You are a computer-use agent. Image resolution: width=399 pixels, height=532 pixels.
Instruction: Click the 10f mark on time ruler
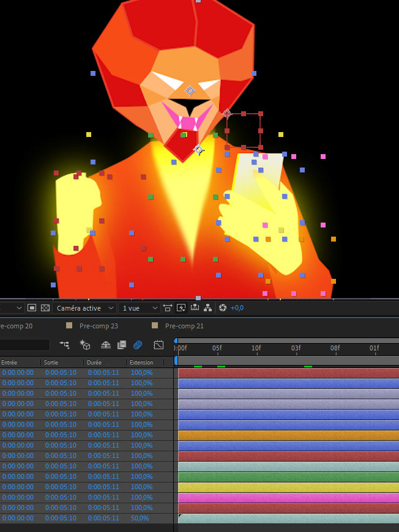256,348
